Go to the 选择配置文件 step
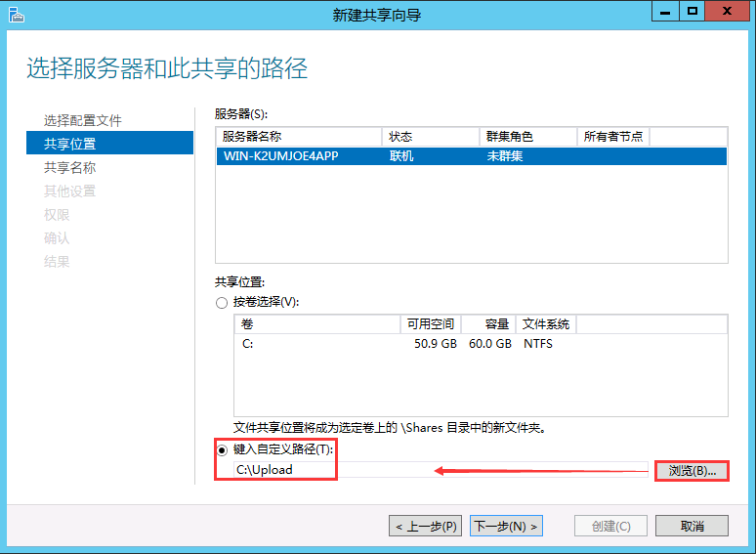Viewport: 756px width, 554px height. click(83, 120)
